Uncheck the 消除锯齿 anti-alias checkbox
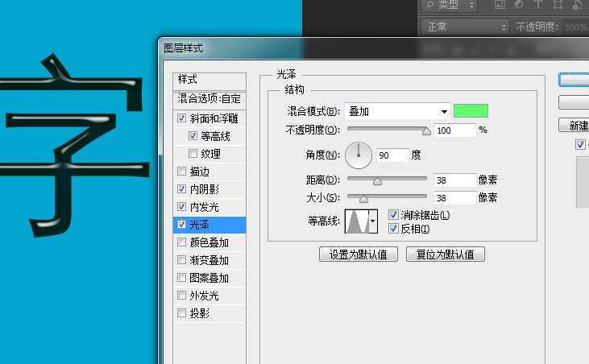The width and height of the screenshot is (589, 364). (393, 215)
